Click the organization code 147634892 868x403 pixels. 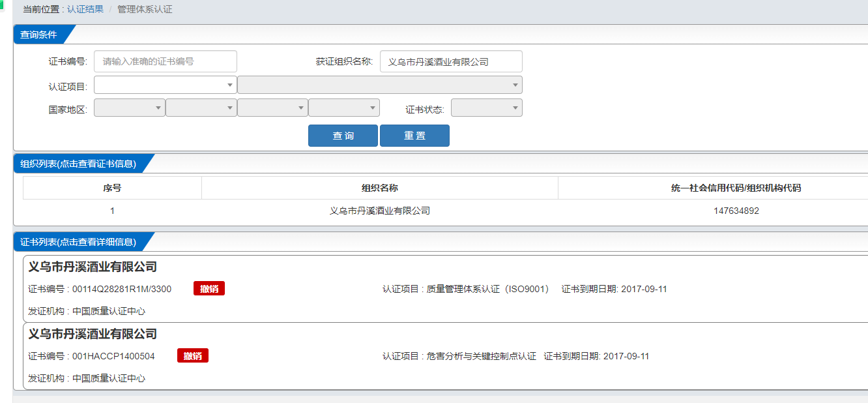[736, 211]
